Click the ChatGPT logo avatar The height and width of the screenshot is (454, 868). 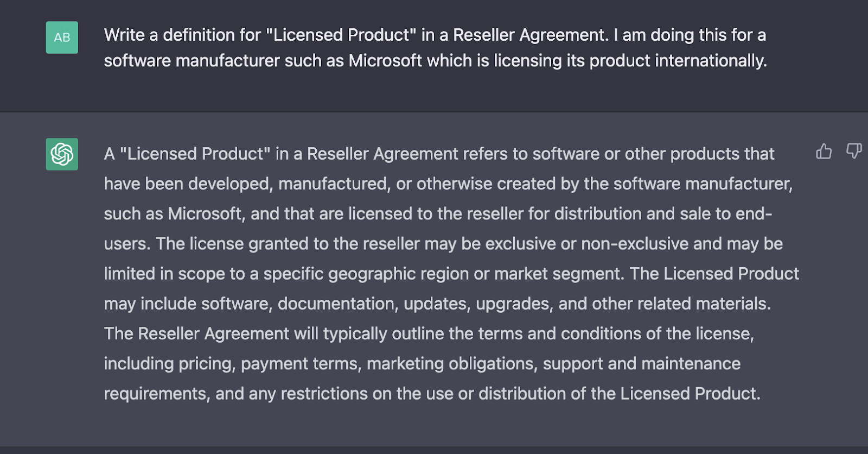point(62,154)
